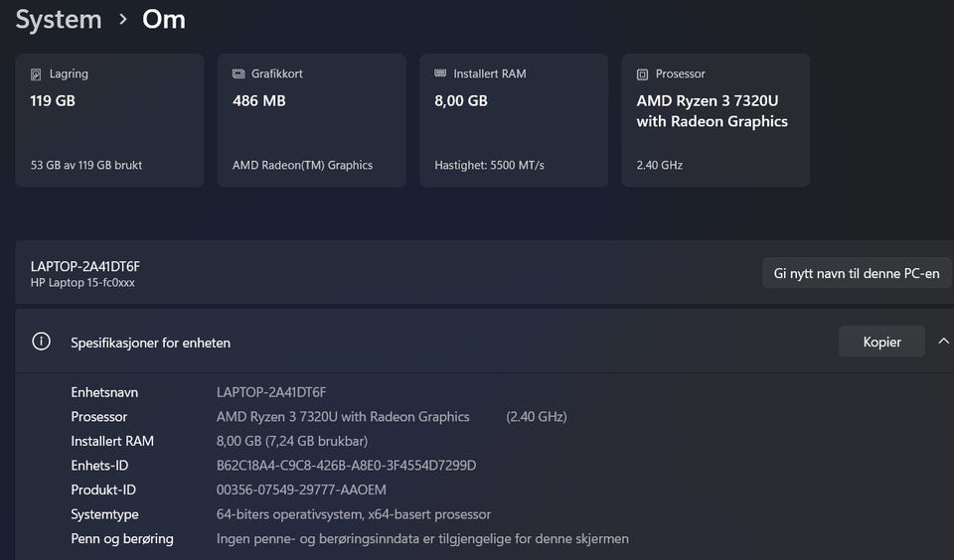The width and height of the screenshot is (954, 560).
Task: Click the Installert RAM memory icon
Action: (440, 74)
